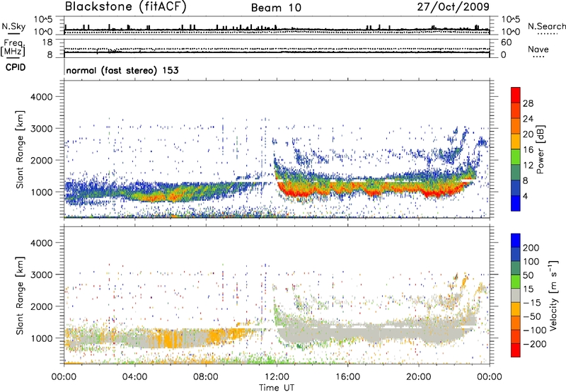
Task: Click the '-200' tick on velocity color bar
Action: [x=534, y=344]
